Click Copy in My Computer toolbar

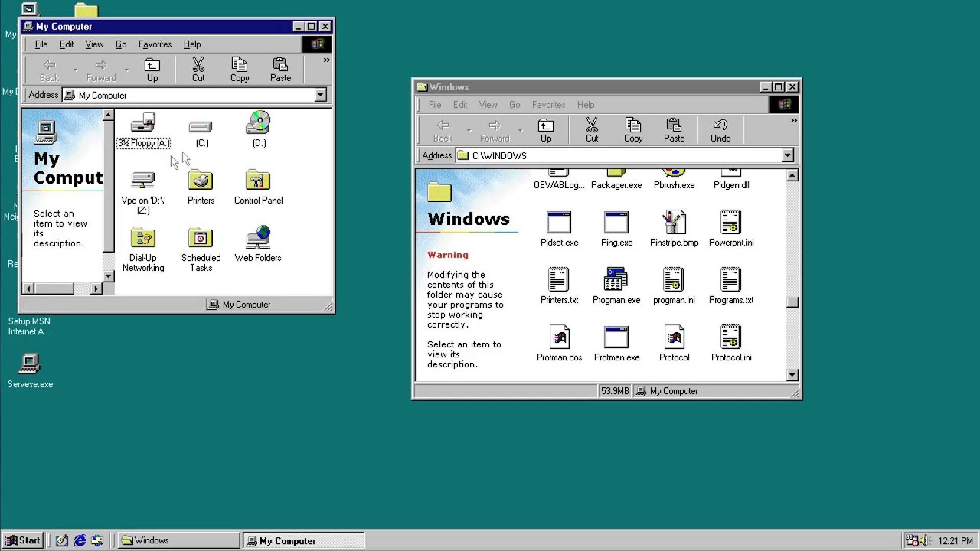click(x=240, y=70)
